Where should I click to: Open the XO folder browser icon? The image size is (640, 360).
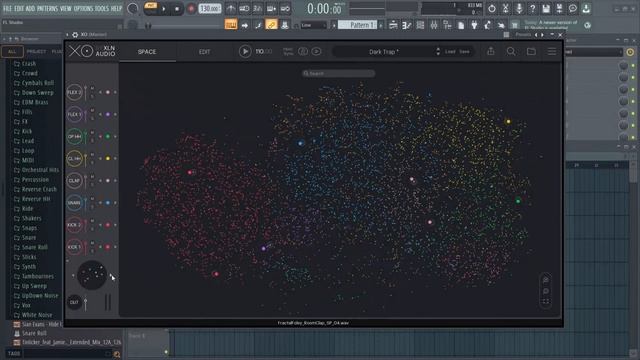tap(531, 51)
